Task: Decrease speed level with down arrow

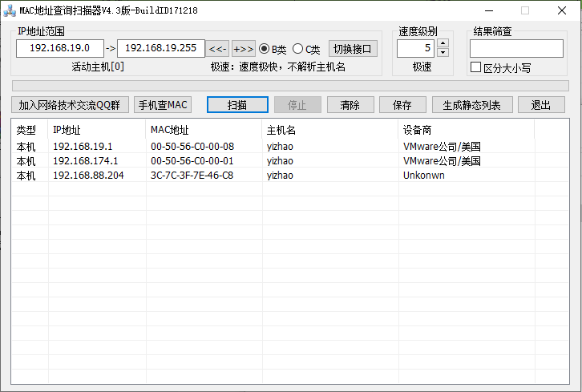Action: (x=443, y=54)
